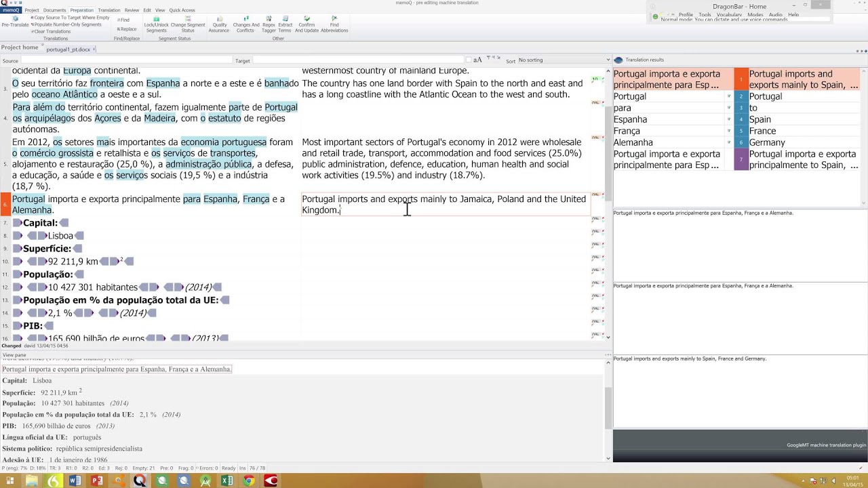Screen dimensions: 868x488
Task: Open File Explorer from taskbar
Action: (31, 481)
